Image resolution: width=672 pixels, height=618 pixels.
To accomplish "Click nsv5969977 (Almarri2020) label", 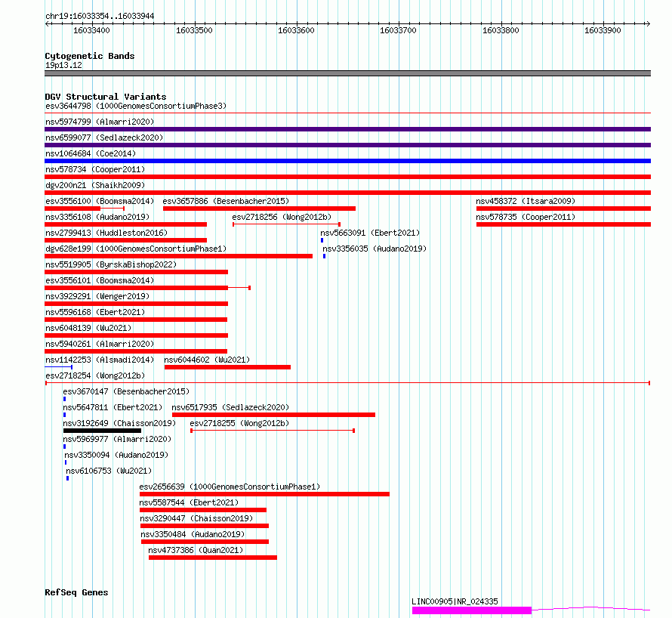I will (117, 439).
